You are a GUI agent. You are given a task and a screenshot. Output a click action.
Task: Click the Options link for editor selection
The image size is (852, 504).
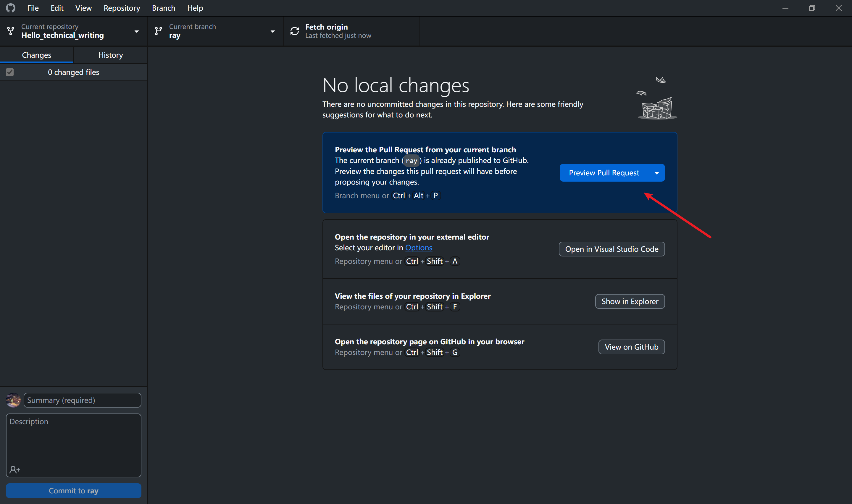418,248
